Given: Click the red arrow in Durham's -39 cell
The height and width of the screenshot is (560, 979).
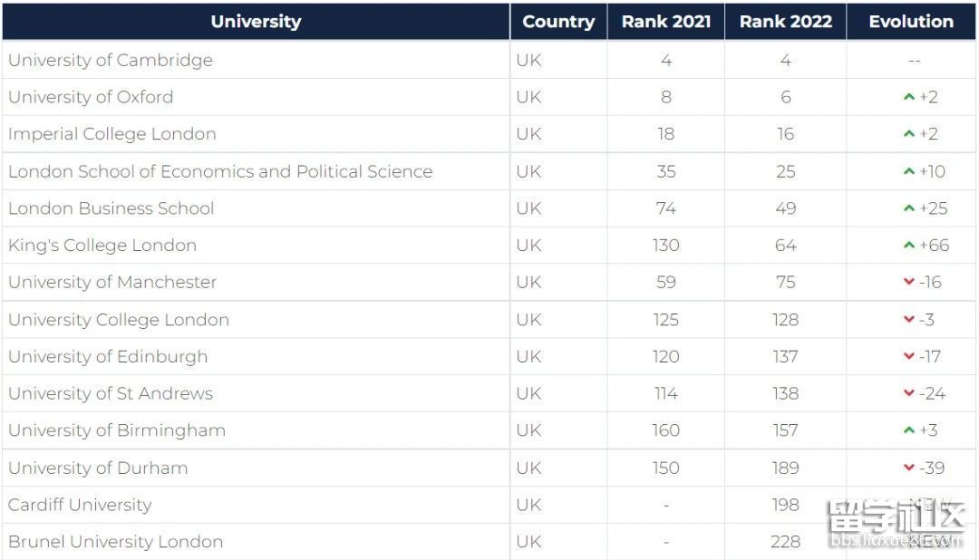Looking at the screenshot, I should click(x=908, y=467).
